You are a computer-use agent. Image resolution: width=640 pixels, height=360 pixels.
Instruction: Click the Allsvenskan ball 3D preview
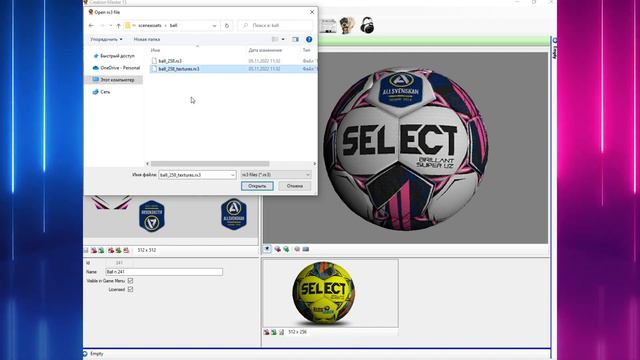[x=406, y=149]
